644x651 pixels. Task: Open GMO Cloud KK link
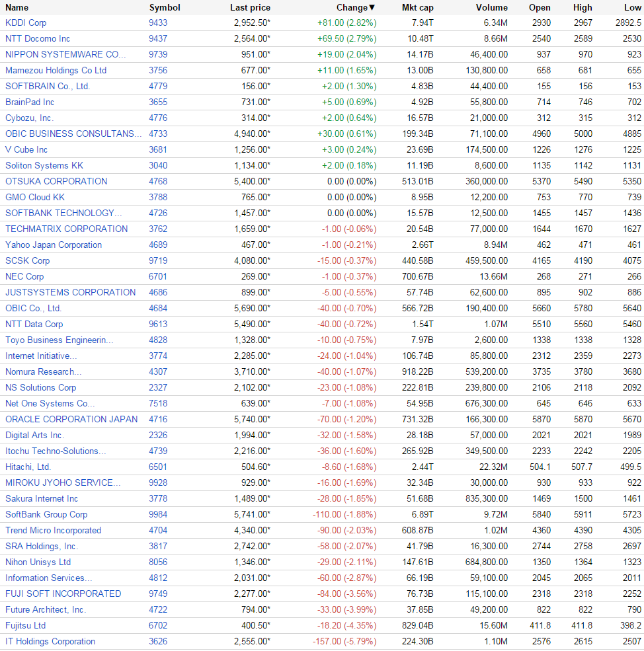tap(35, 197)
